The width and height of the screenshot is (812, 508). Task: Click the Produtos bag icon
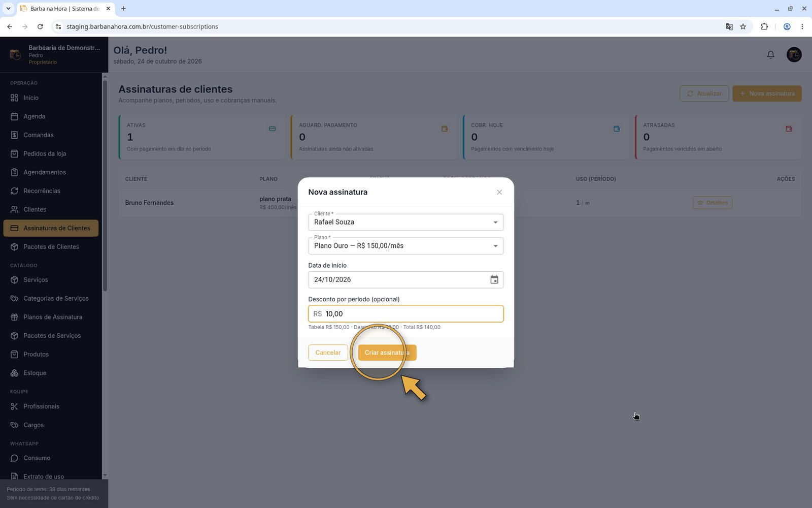click(x=14, y=354)
